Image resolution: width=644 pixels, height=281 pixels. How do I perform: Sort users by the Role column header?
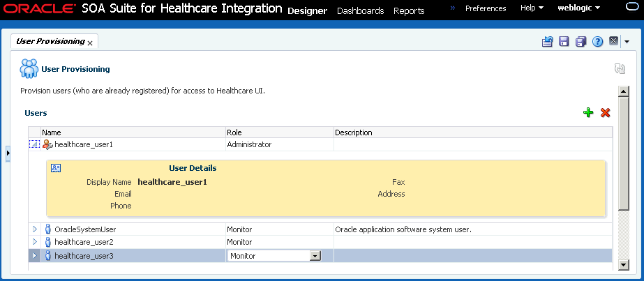click(280, 132)
